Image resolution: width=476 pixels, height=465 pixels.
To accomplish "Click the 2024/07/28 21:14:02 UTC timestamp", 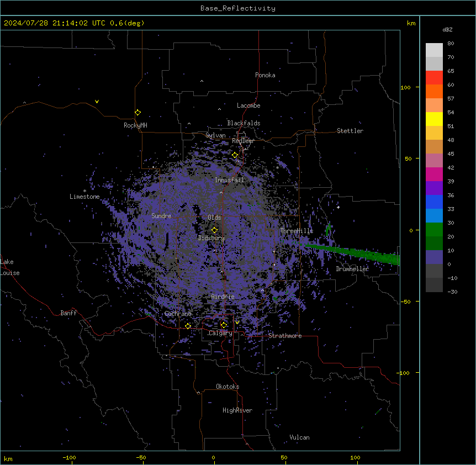I will tap(55, 23).
